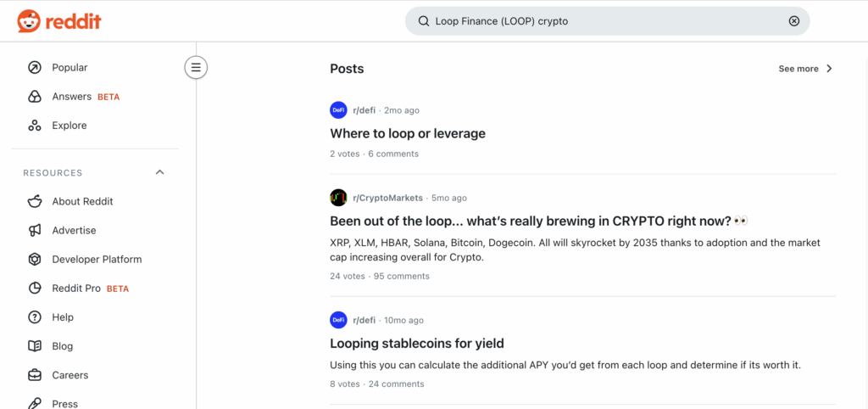This screenshot has height=409, width=868.
Task: Open Developer Platform link
Action: pyautogui.click(x=97, y=260)
